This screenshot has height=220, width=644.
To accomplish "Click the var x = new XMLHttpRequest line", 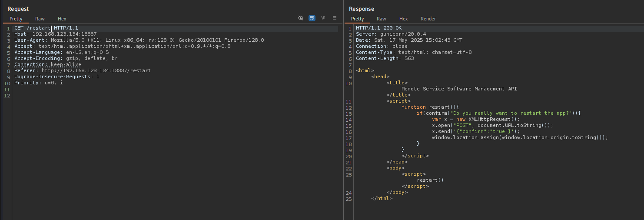I will (x=476, y=119).
